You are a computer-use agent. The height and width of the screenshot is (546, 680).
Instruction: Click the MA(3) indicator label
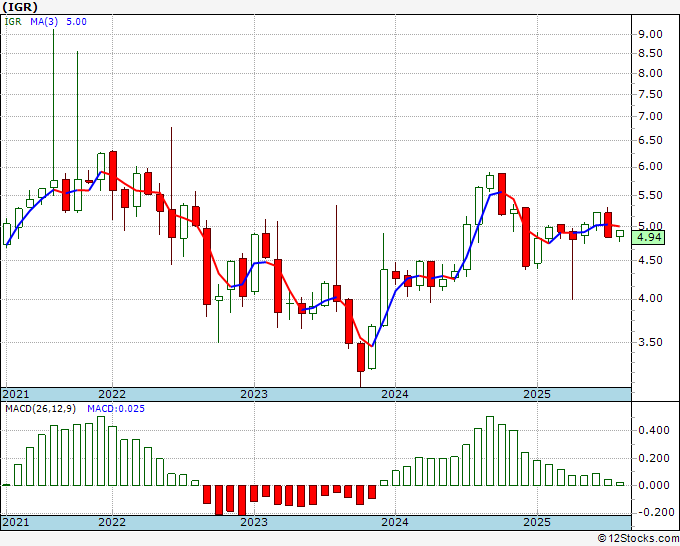[45, 21]
